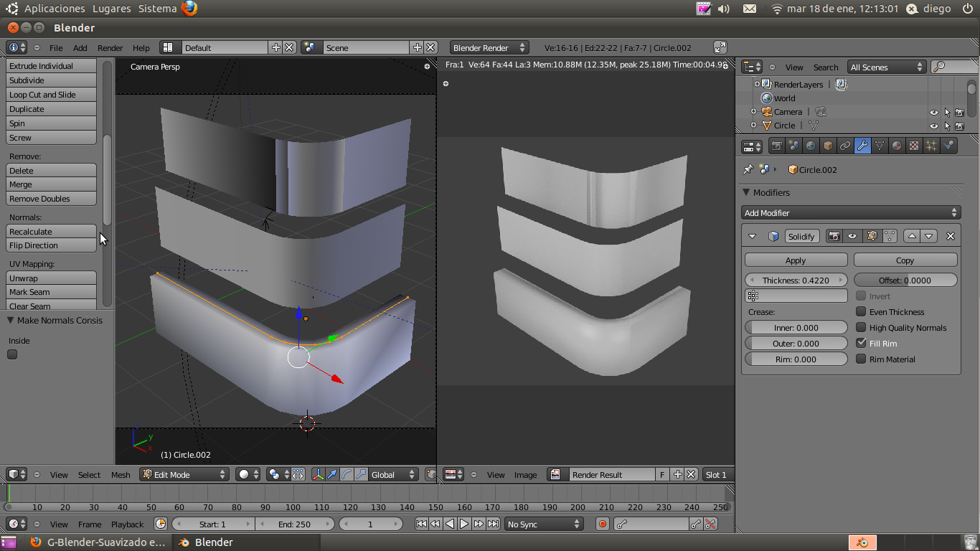This screenshot has height=551, width=980.
Task: Open the World properties tab (globe icon)
Action: click(811, 146)
